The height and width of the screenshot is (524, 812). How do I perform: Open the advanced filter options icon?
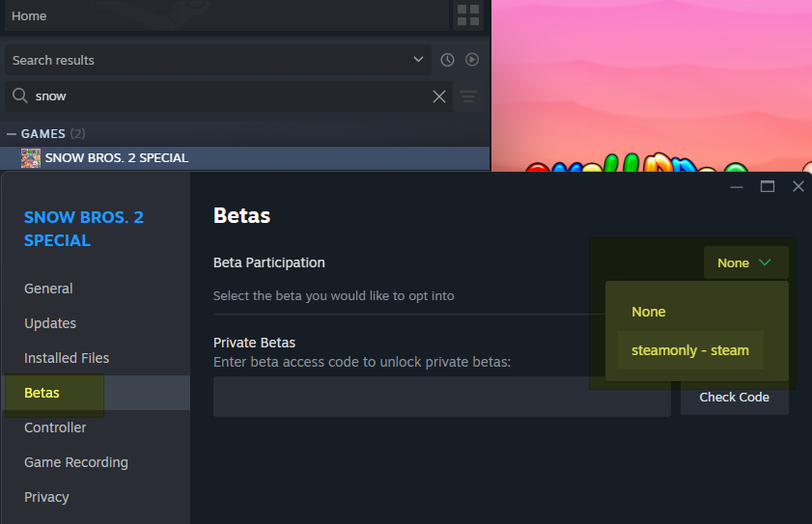click(x=468, y=97)
